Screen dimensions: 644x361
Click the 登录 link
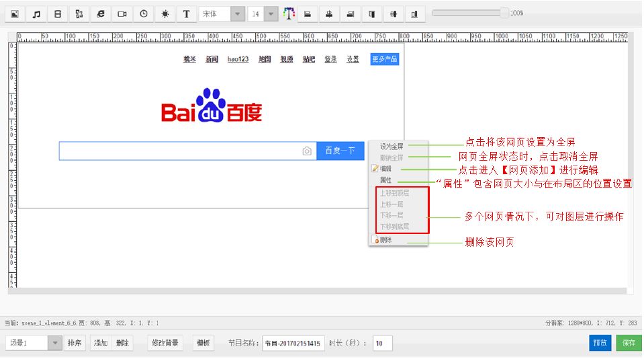(330, 59)
